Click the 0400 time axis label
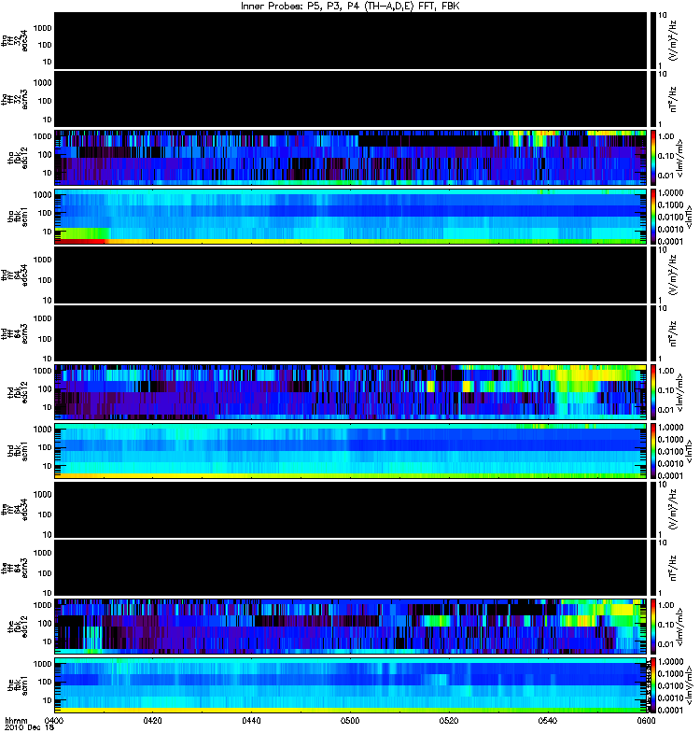The image size is (700, 747). click(x=53, y=720)
